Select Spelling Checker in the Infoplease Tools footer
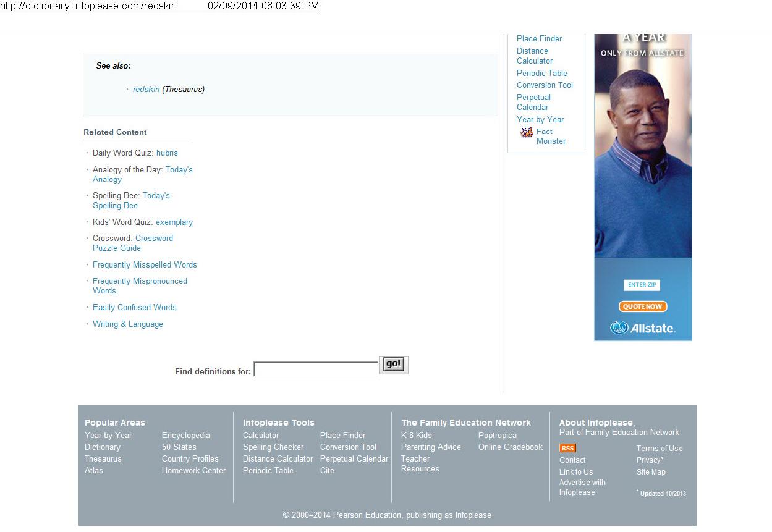Image resolution: width=772 pixels, height=532 pixels. click(273, 447)
